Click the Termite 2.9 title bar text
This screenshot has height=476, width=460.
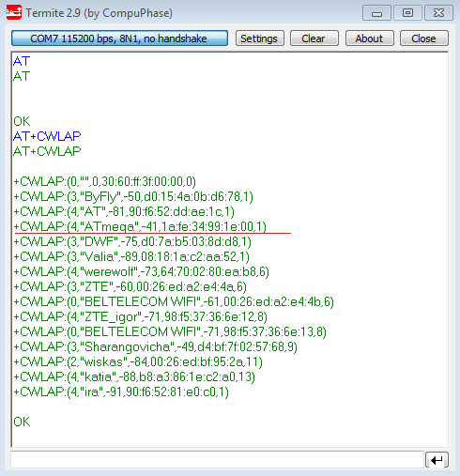point(99,13)
